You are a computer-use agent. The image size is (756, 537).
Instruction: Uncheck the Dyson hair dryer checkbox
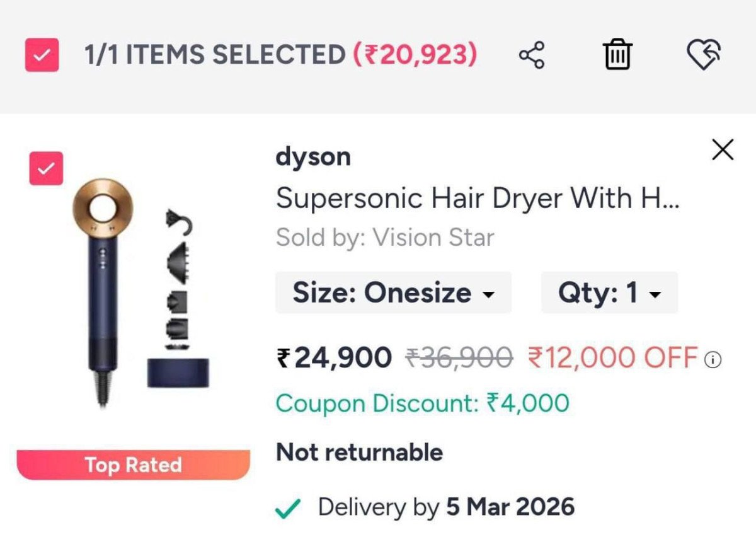point(47,168)
